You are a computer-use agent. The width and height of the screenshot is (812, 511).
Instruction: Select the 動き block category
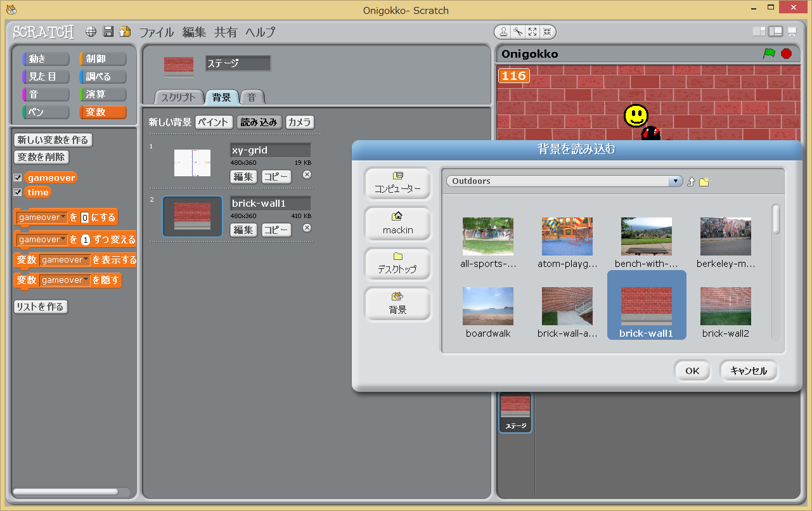coord(46,59)
